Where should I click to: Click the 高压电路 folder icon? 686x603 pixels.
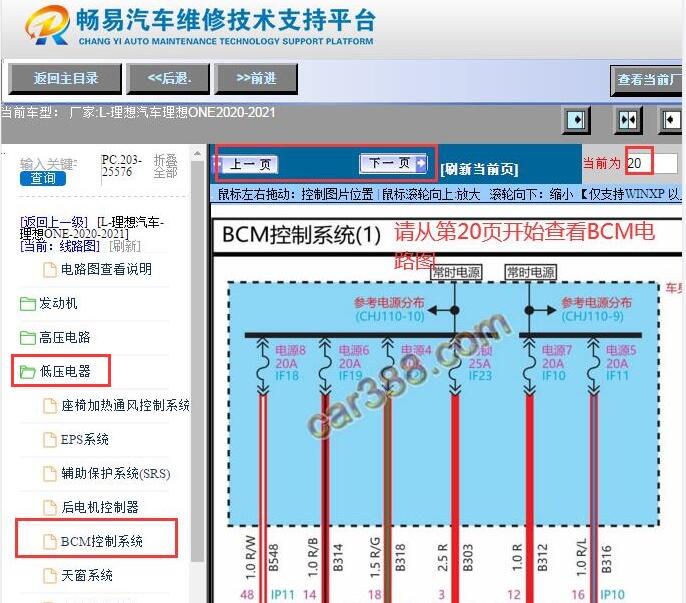pos(28,338)
